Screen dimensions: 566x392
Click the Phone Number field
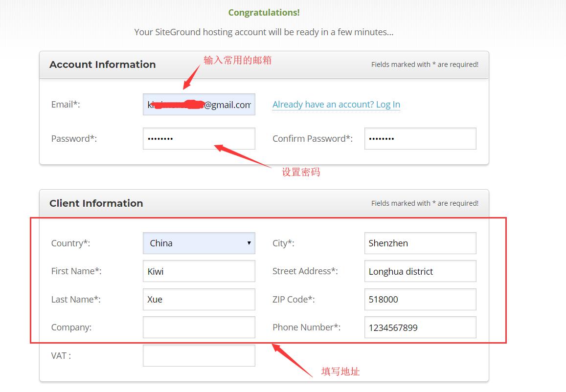420,327
